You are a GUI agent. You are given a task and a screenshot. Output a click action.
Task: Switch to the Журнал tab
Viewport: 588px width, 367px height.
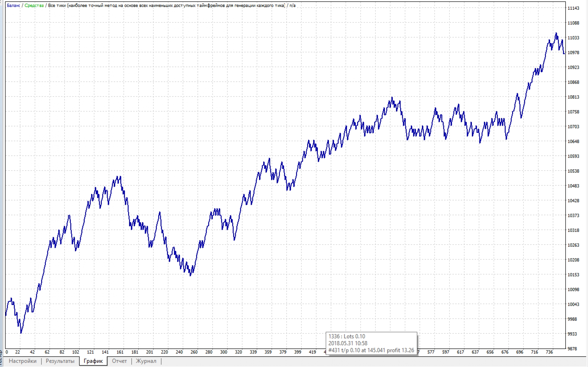[x=146, y=361]
